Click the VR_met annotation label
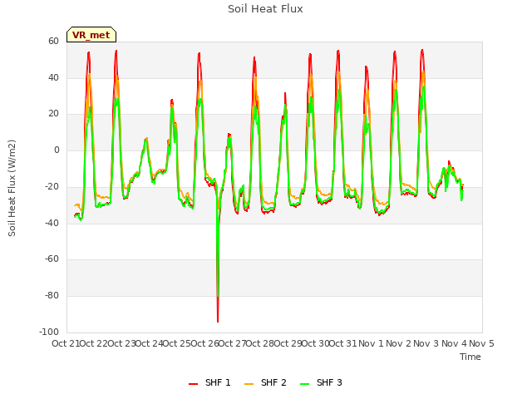The height and width of the screenshot is (399, 532). 91,35
